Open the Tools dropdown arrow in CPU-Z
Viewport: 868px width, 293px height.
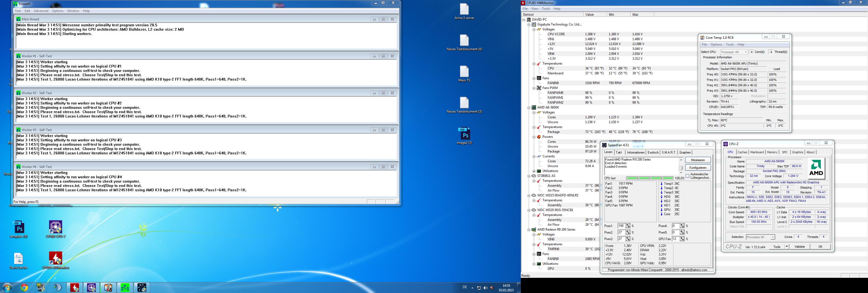[787, 247]
